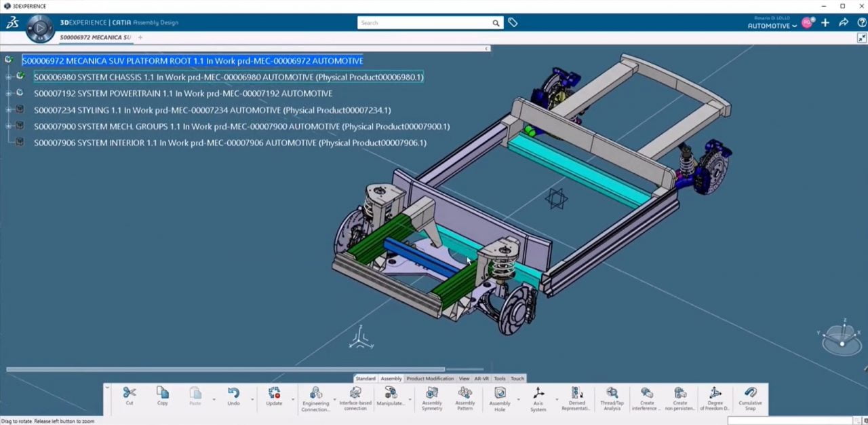Click the tag icon beside search
Viewport: 868px width, 425px height.
[x=513, y=22]
